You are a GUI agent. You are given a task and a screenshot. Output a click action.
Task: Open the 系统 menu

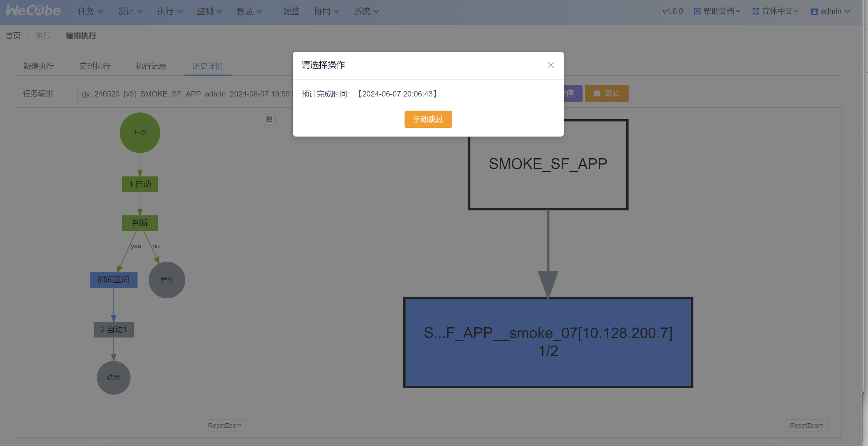tap(366, 11)
